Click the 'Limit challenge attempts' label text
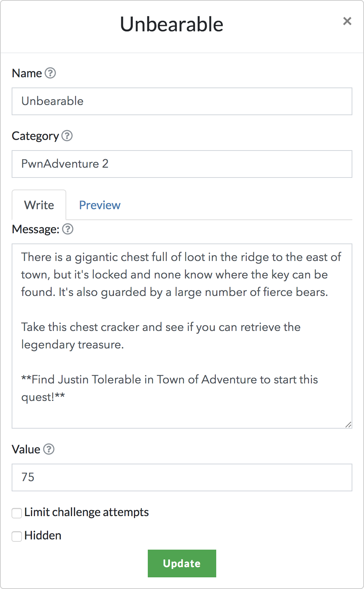Viewport: 364px width, 589px height. pos(86,512)
